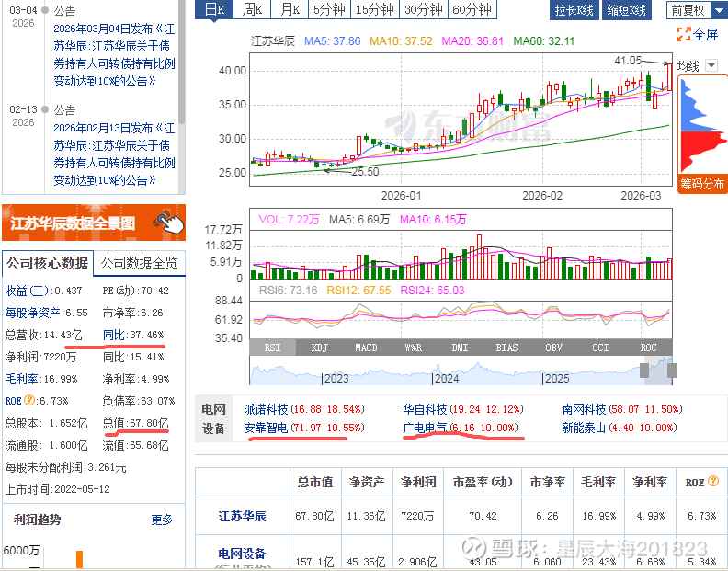Open the 前复权 adjustment dropdown
728x571 pixels.
719,10
